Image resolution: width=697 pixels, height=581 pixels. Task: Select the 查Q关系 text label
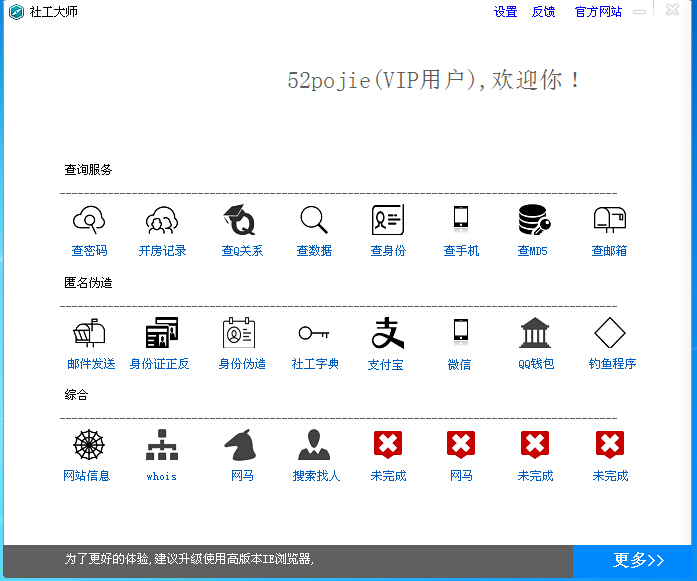242,251
